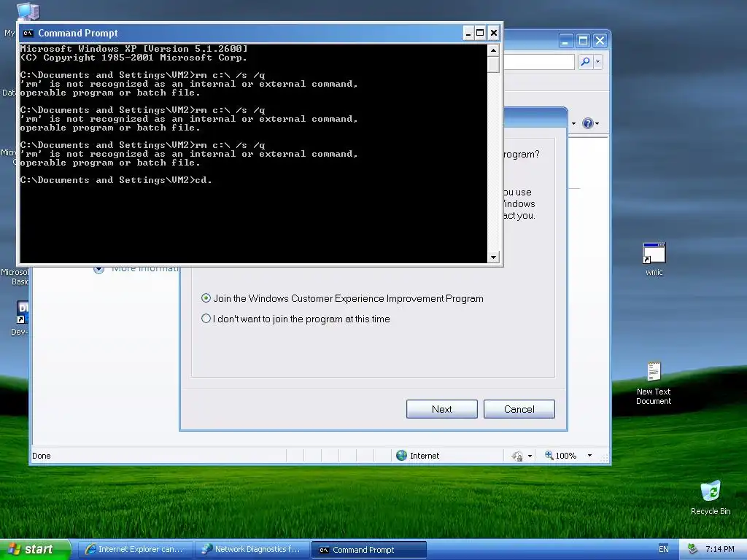Click the Internet zone label
747x560 pixels.
tap(425, 456)
